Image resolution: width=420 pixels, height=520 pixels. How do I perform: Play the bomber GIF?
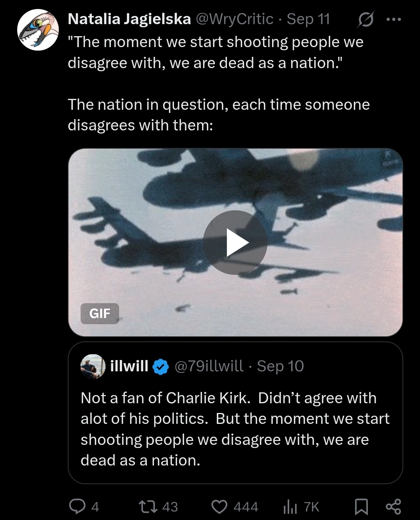(x=235, y=242)
